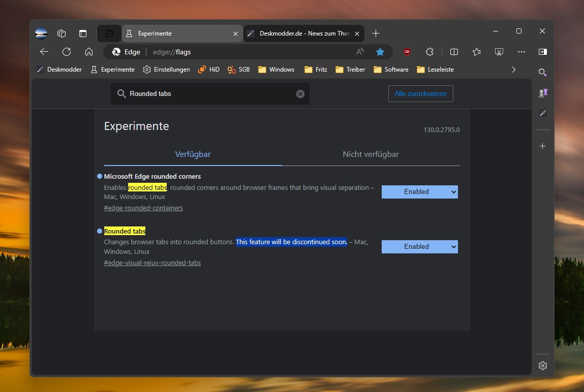Show more bookmarks with the chevron
Screen dimensions: 584x392
coord(514,70)
